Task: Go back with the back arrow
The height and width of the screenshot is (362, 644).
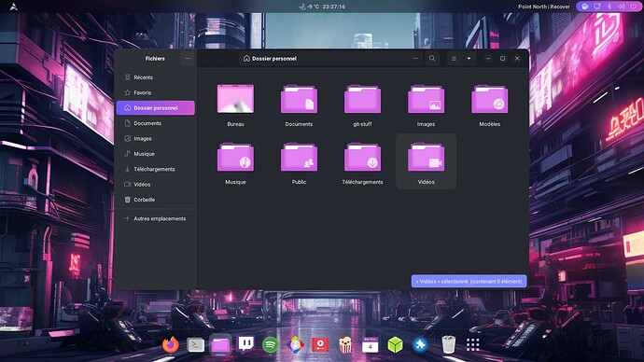Action: pos(207,59)
